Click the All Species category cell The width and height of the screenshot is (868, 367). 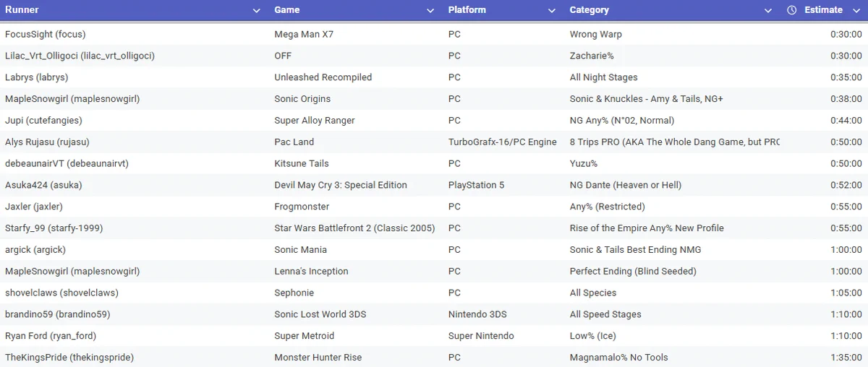[x=593, y=293]
